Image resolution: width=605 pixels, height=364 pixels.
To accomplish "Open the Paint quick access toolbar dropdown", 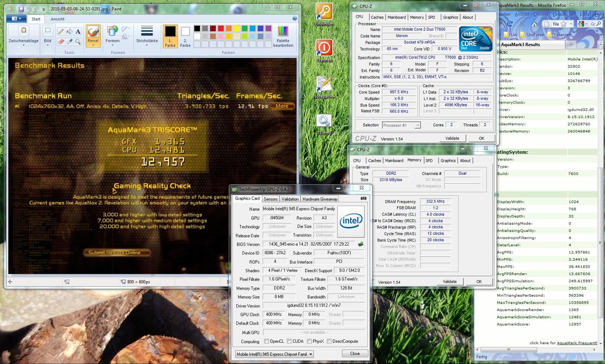I will coord(44,9).
